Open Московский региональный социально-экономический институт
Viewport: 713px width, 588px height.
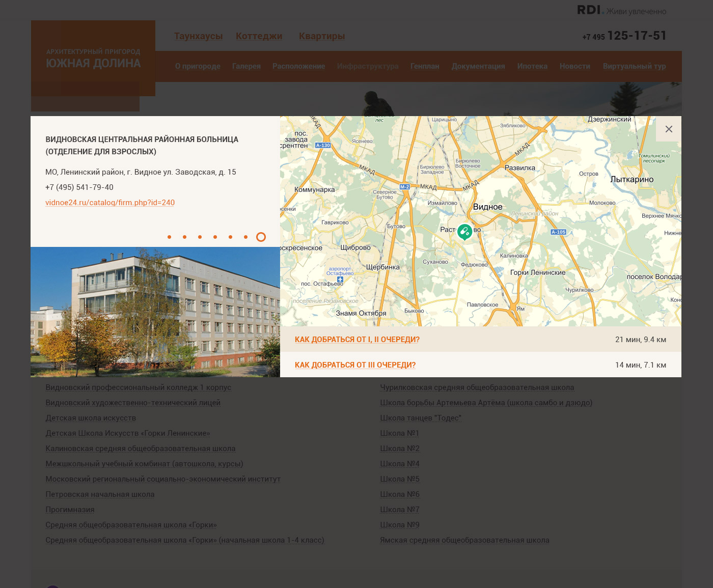[163, 479]
